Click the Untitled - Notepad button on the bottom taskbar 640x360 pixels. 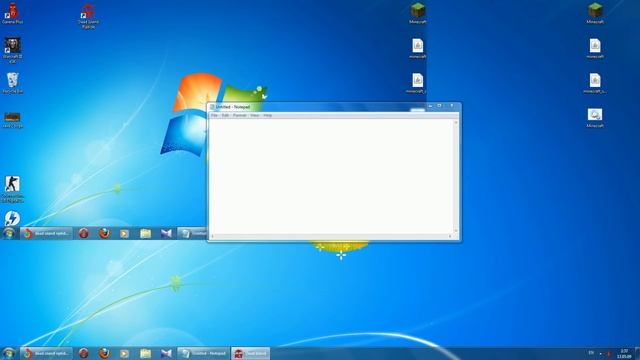[203, 353]
